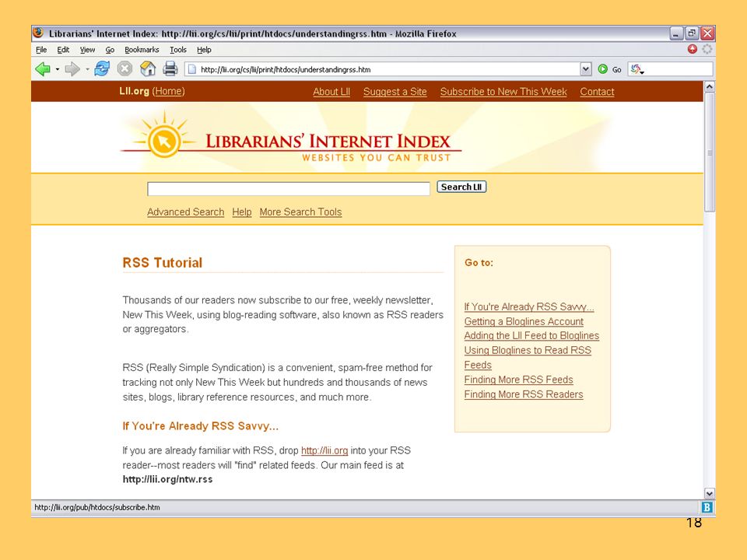The height and width of the screenshot is (560, 747).
Task: Open the Help link below the search field
Action: tap(242, 212)
